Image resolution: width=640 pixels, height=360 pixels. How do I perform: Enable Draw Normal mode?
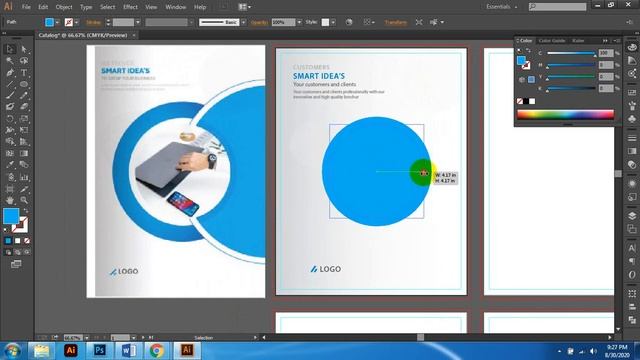click(8, 252)
